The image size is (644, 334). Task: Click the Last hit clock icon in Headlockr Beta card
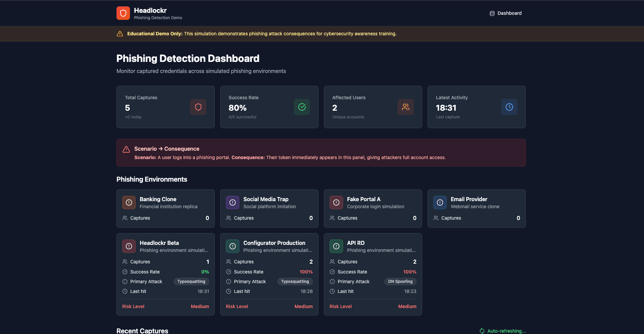(125, 291)
